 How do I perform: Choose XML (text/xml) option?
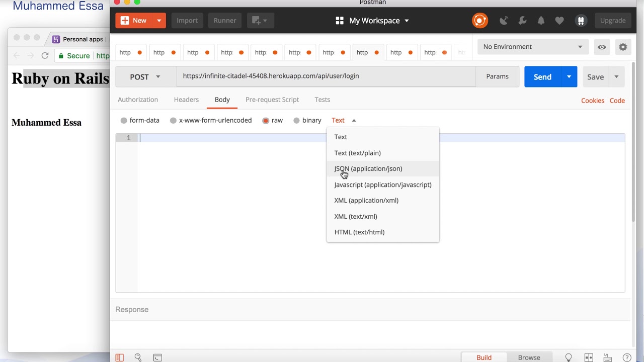383,216
